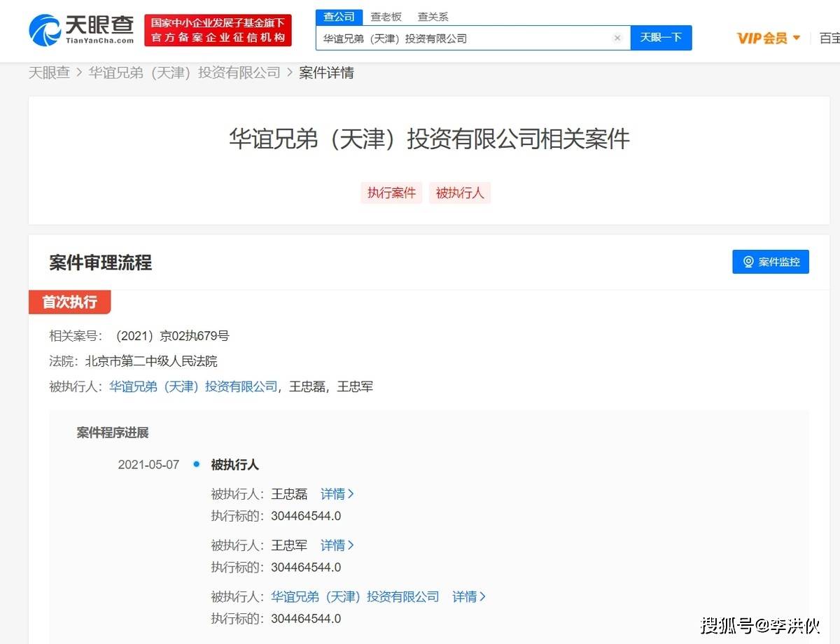Image resolution: width=840 pixels, height=644 pixels.
Task: Open the 案件监控 button
Action: pyautogui.click(x=771, y=262)
